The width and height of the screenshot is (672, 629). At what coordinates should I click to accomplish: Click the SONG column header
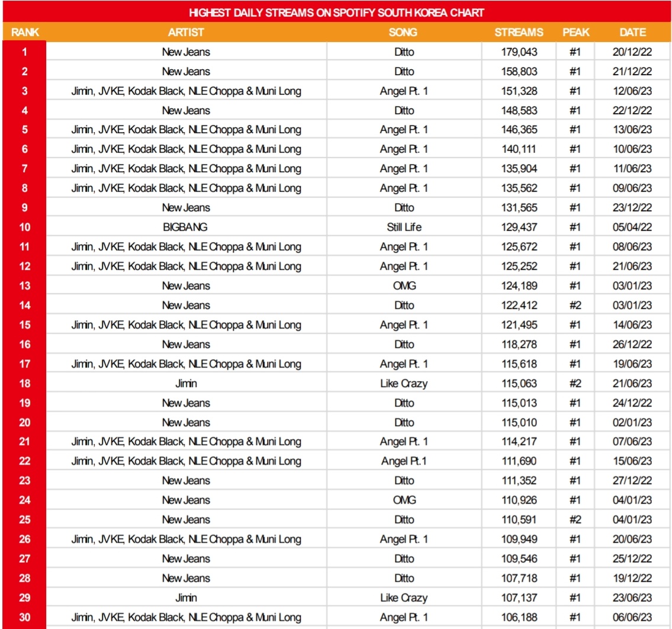click(403, 32)
